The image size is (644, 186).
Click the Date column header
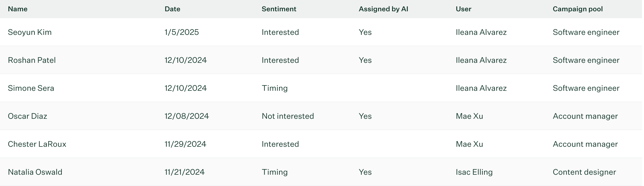[173, 9]
